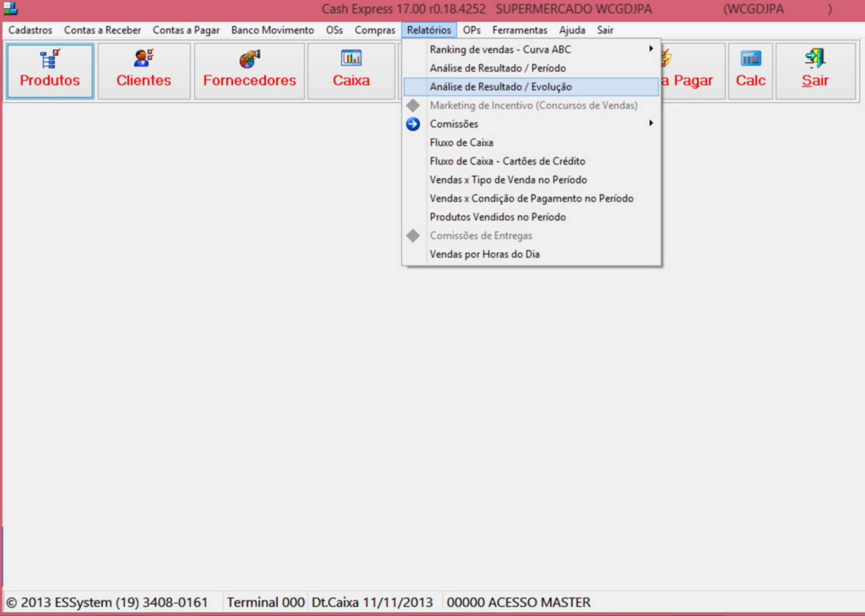This screenshot has width=865, height=616.
Task: Launch the Calc calculator icon
Action: (751, 58)
